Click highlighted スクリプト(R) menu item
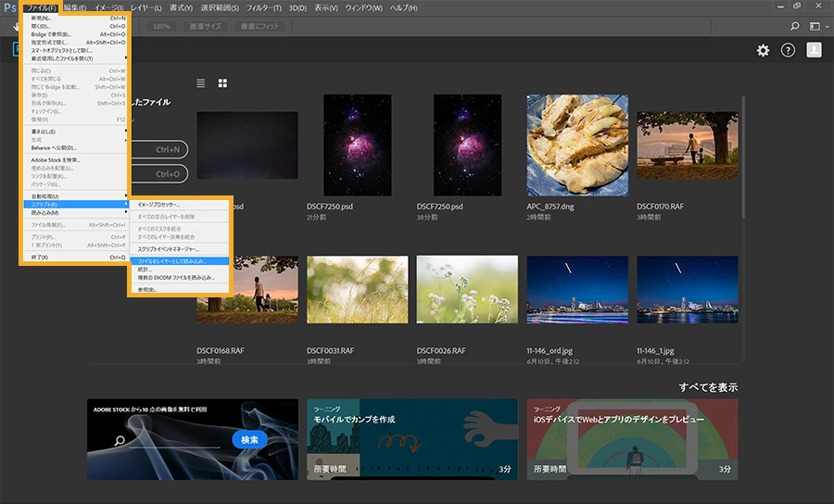The image size is (834, 504). click(76, 204)
